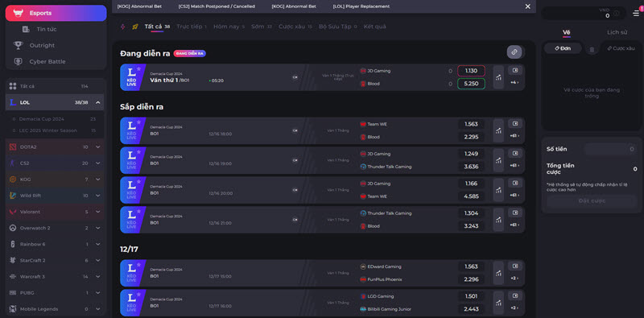Click the Wild Rift game icon

[x=13, y=196]
